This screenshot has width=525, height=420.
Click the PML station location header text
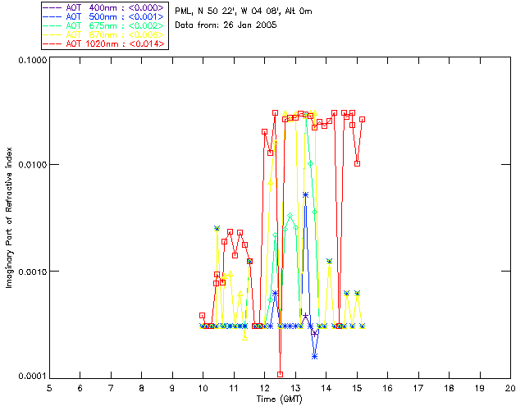(x=244, y=11)
